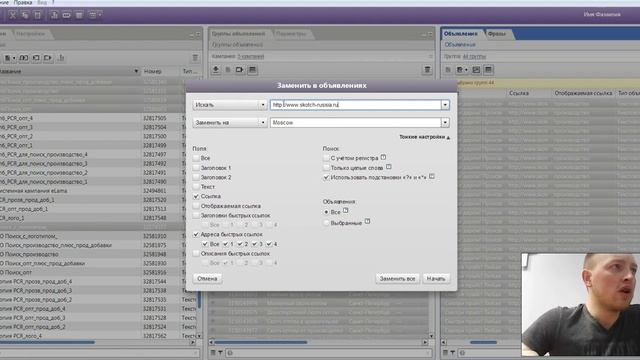Image resolution: width=640 pixels, height=360 pixels.
Task: Click the trash icon in the campaigns panel toolbar
Action: point(195,58)
